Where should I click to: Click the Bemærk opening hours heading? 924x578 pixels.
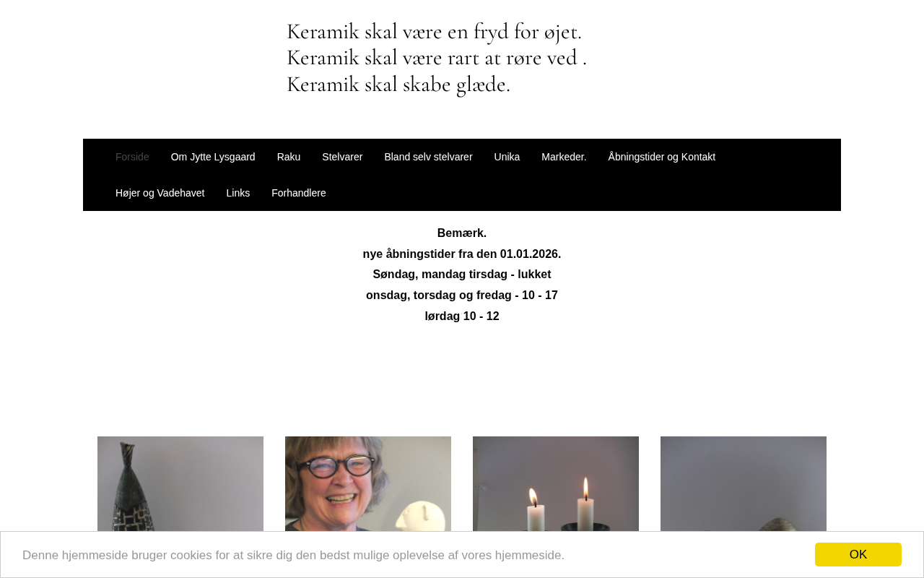tap(462, 233)
